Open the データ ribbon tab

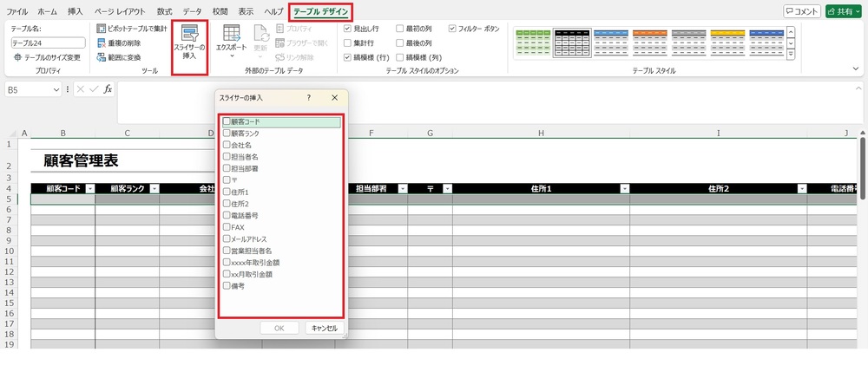192,11
